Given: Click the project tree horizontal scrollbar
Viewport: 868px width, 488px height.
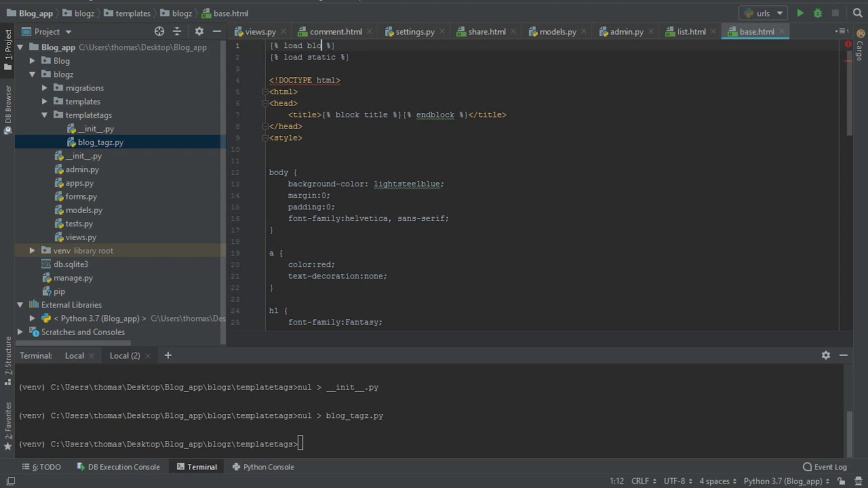Looking at the screenshot, I should coord(73,342).
